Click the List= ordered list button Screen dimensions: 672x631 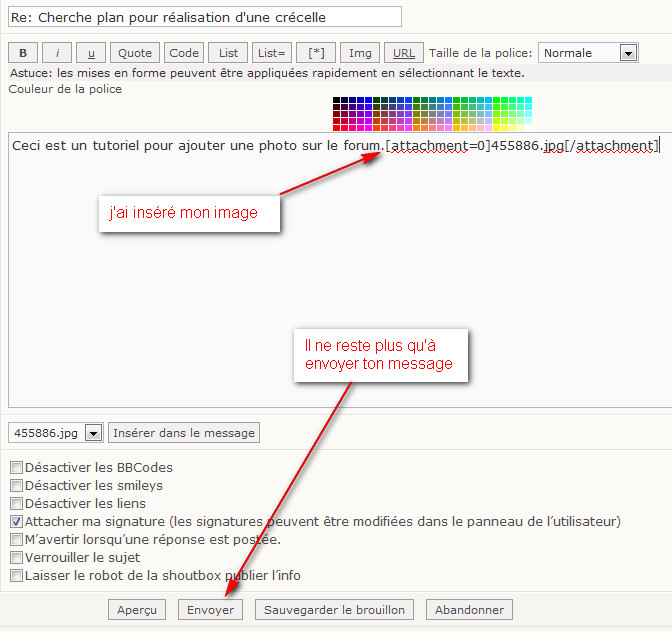click(272, 53)
